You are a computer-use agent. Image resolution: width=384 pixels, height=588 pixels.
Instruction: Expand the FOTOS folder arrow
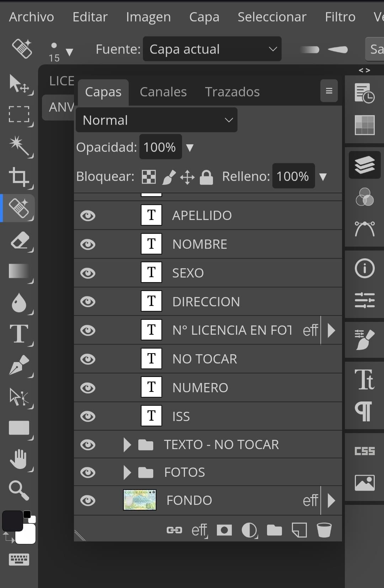pyautogui.click(x=127, y=473)
